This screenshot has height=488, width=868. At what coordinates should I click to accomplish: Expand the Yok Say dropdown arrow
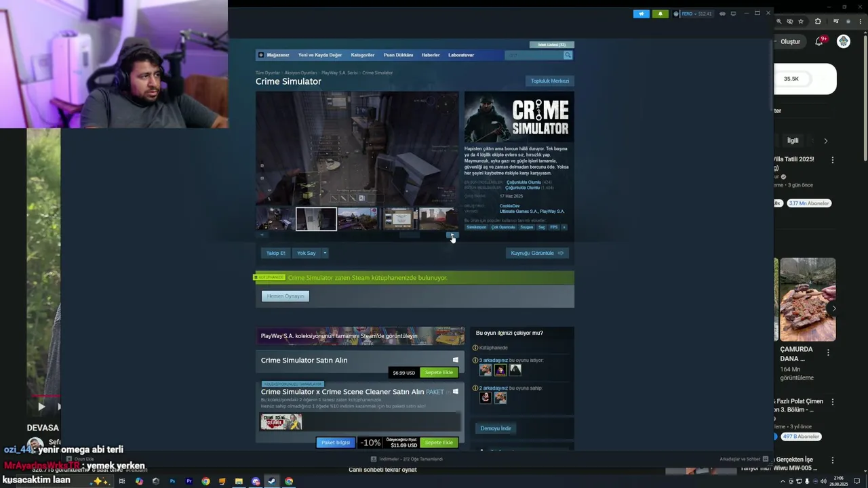[325, 253]
